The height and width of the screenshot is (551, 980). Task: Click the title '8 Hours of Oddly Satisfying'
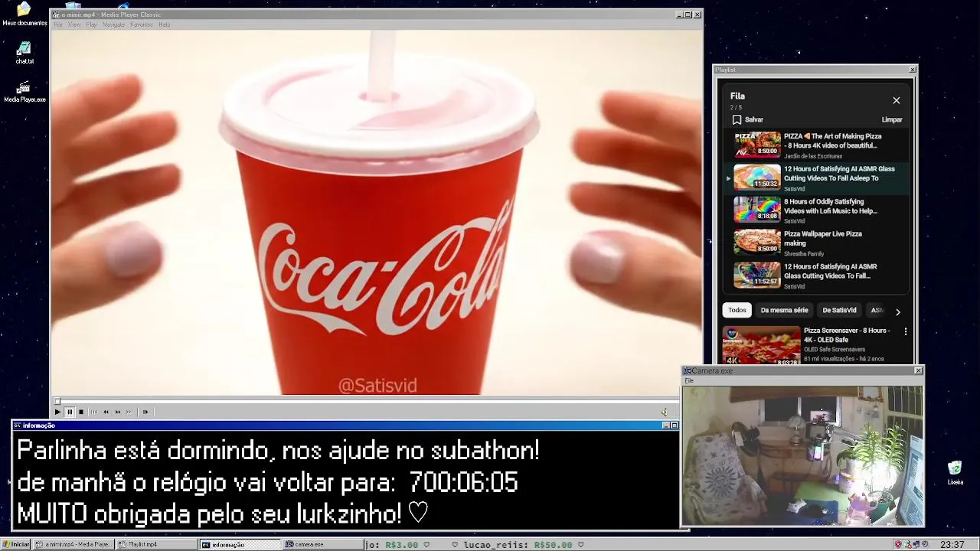click(830, 207)
